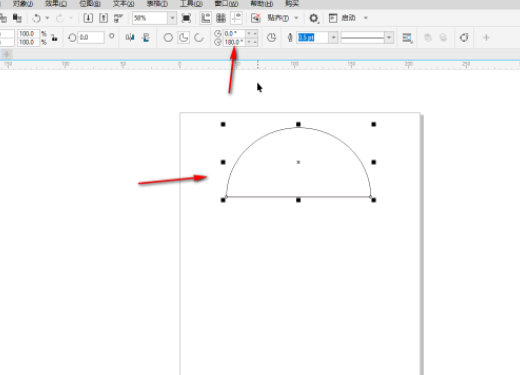Expand the outline width dropdown

coord(333,37)
